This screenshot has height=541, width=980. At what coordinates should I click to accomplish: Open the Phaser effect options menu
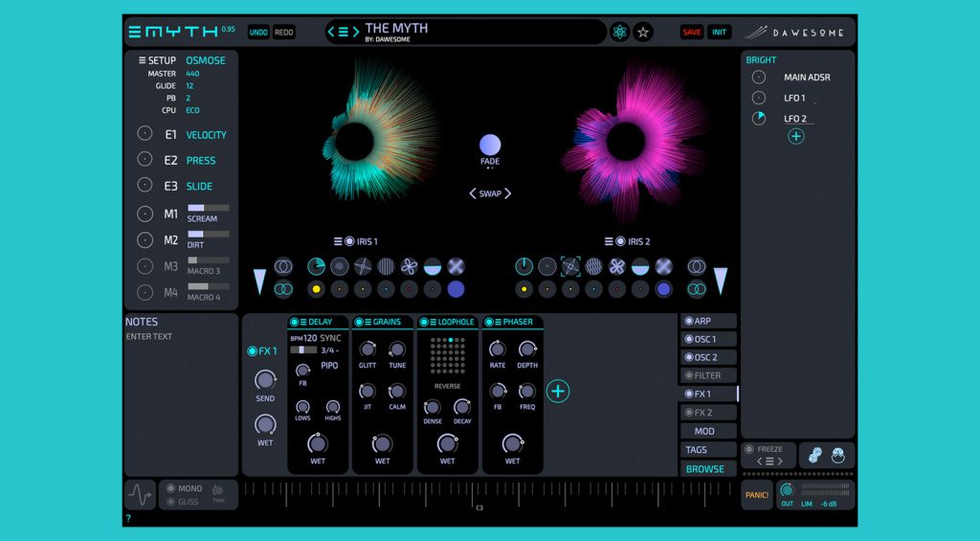pos(498,322)
